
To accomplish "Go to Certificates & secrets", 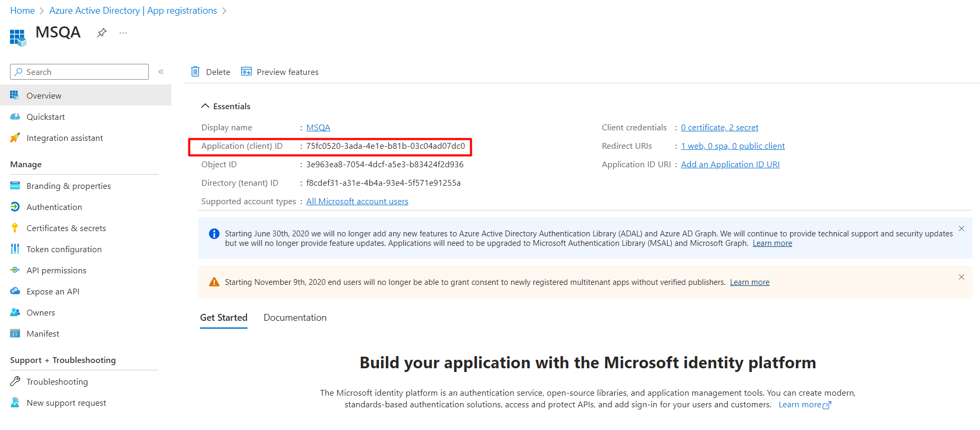I will pos(66,228).
